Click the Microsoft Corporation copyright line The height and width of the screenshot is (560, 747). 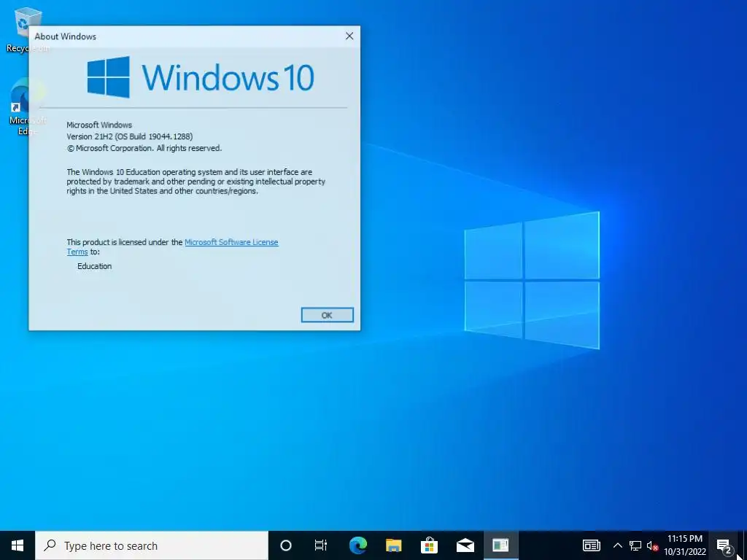click(x=144, y=148)
